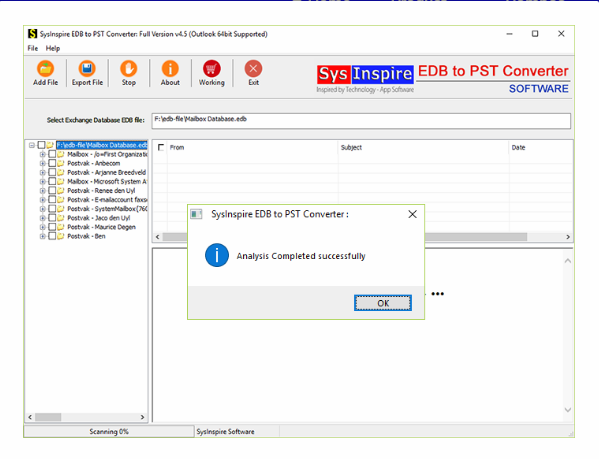Click left arrow of mail list scrollbar
This screenshot has width=599, height=459.
tap(157, 237)
